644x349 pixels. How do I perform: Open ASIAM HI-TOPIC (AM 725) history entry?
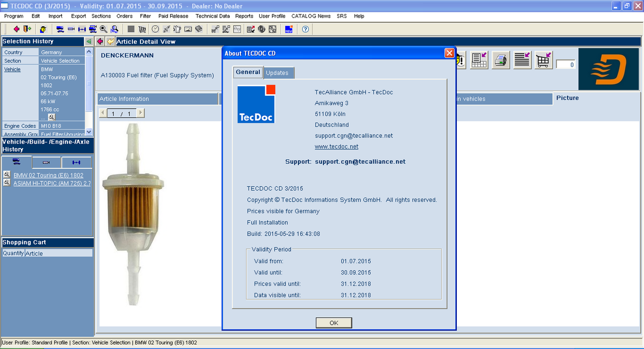tap(52, 183)
